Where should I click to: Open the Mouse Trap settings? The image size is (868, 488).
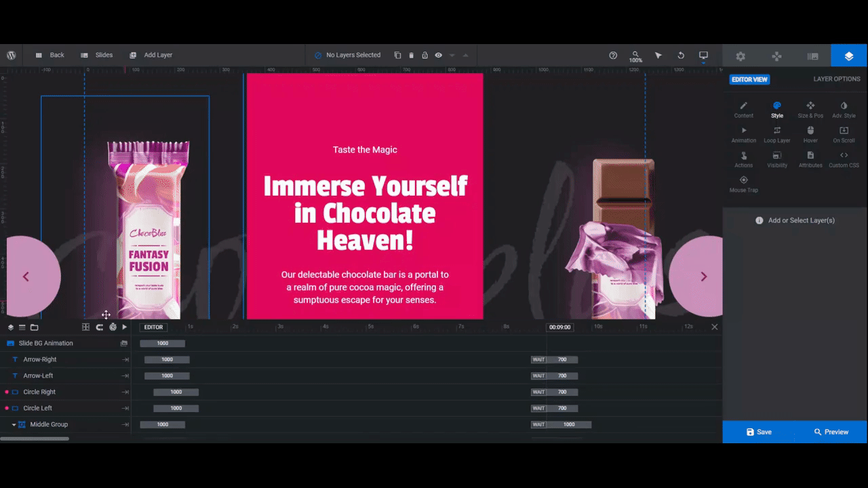tap(743, 184)
